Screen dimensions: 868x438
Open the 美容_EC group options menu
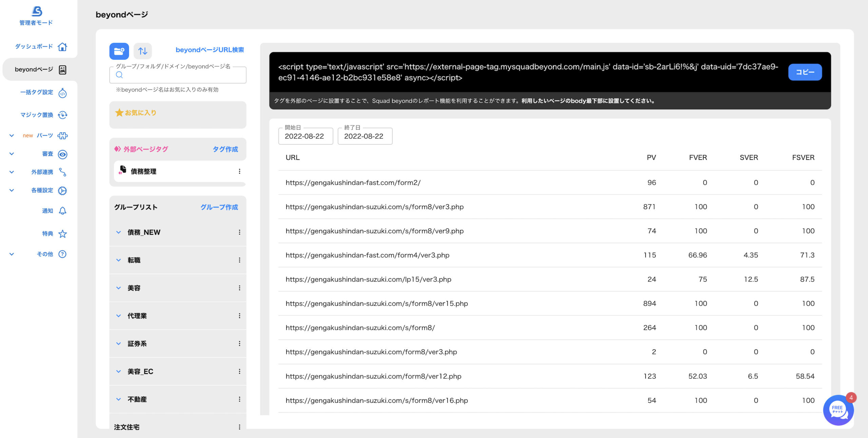(x=239, y=372)
